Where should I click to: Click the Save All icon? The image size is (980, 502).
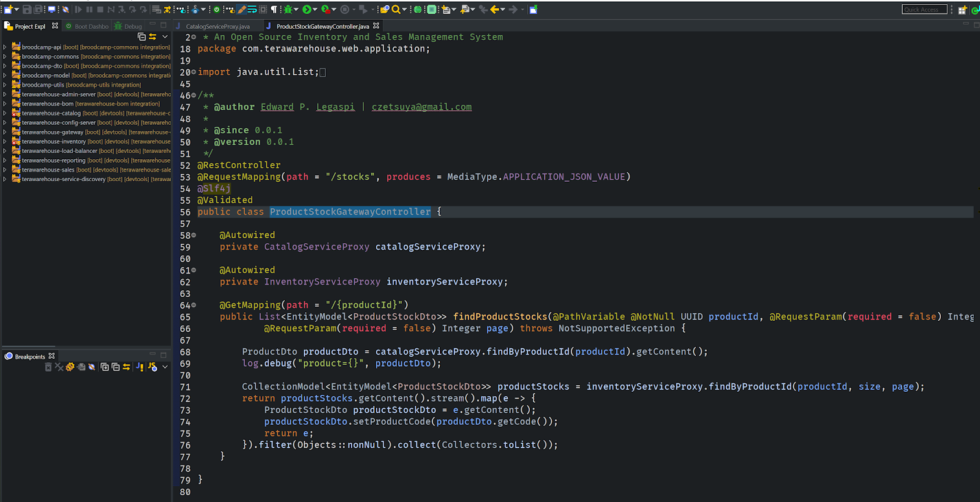pos(38,9)
